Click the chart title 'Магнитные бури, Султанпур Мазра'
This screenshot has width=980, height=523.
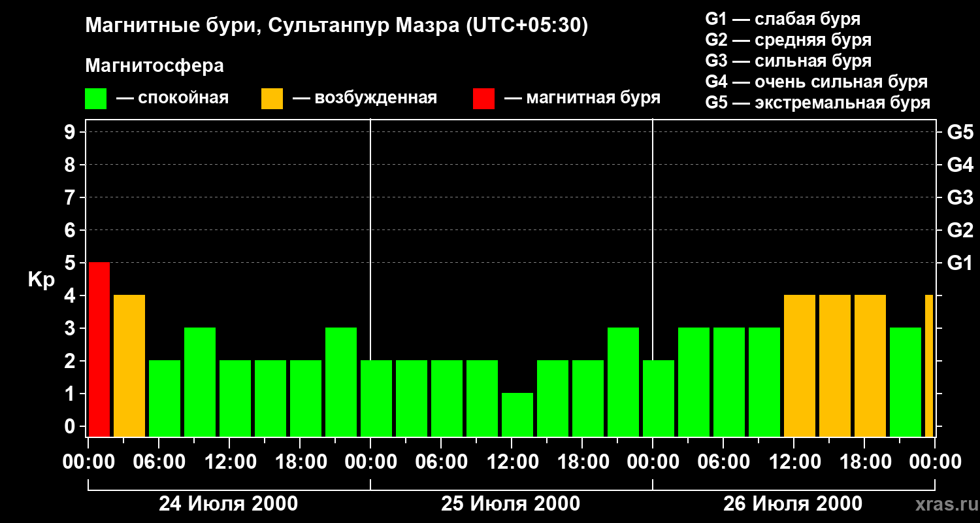[x=272, y=25]
